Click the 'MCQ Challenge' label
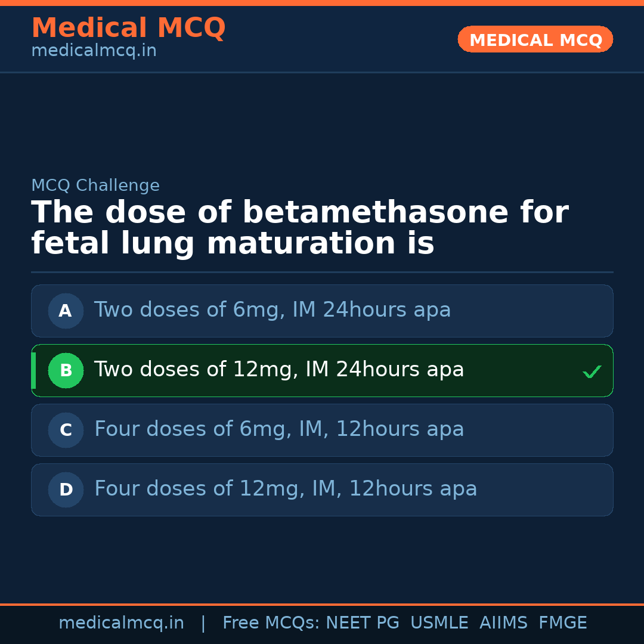 click(95, 186)
